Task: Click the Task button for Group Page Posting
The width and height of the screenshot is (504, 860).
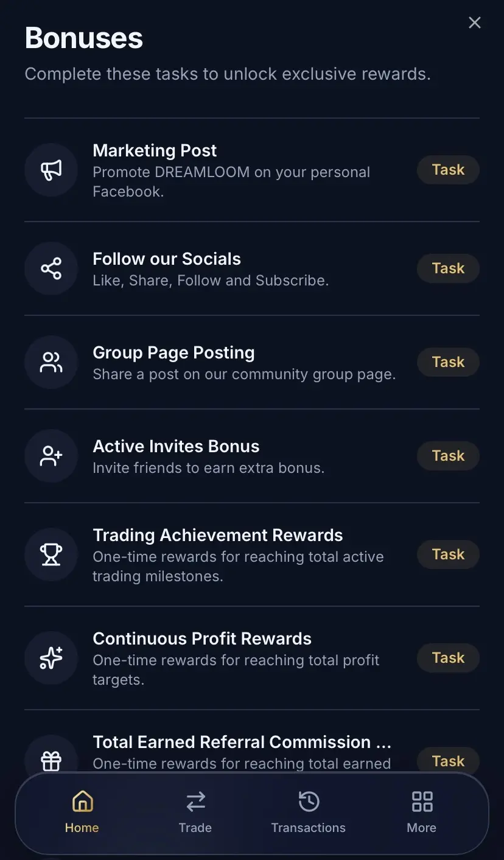Action: (x=448, y=362)
